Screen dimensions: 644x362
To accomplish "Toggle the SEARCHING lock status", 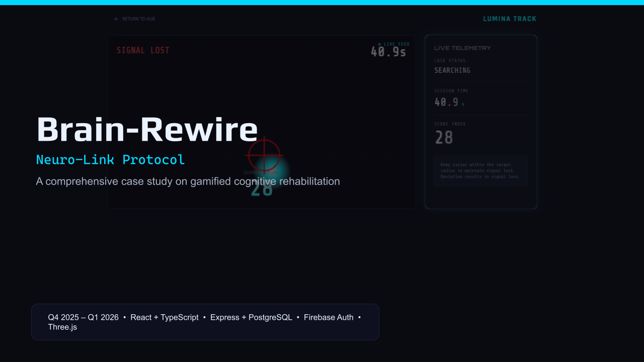I will [x=452, y=70].
